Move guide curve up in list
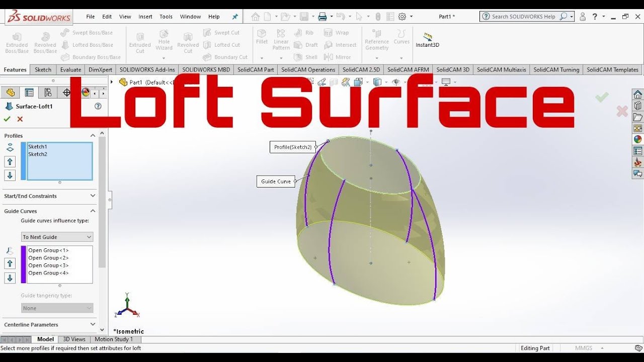Viewport: 644px width, 362px height. click(10, 264)
